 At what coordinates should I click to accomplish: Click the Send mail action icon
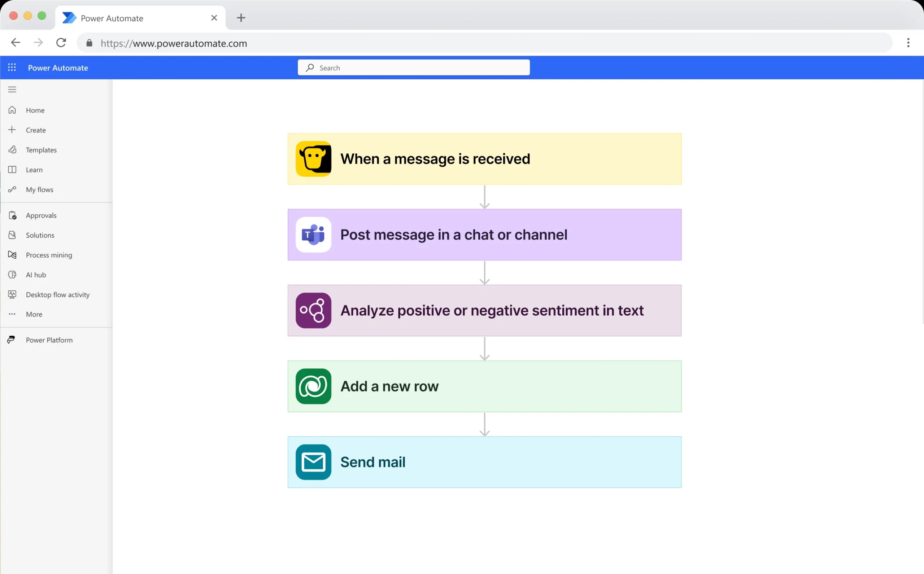point(313,461)
